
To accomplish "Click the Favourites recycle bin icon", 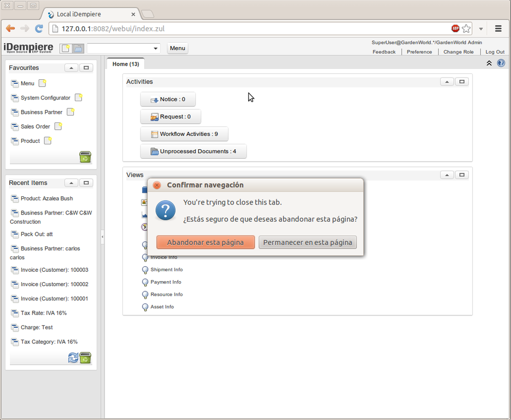I will point(85,157).
